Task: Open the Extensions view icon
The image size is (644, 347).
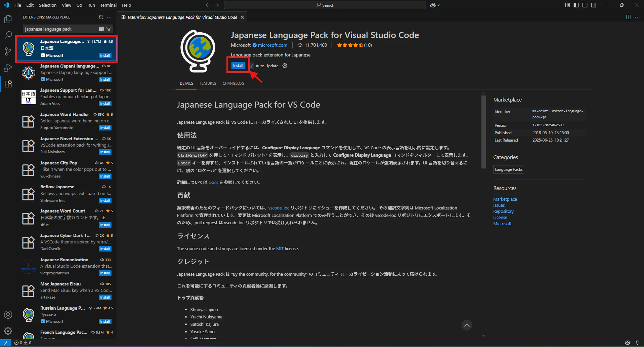Action: point(8,84)
